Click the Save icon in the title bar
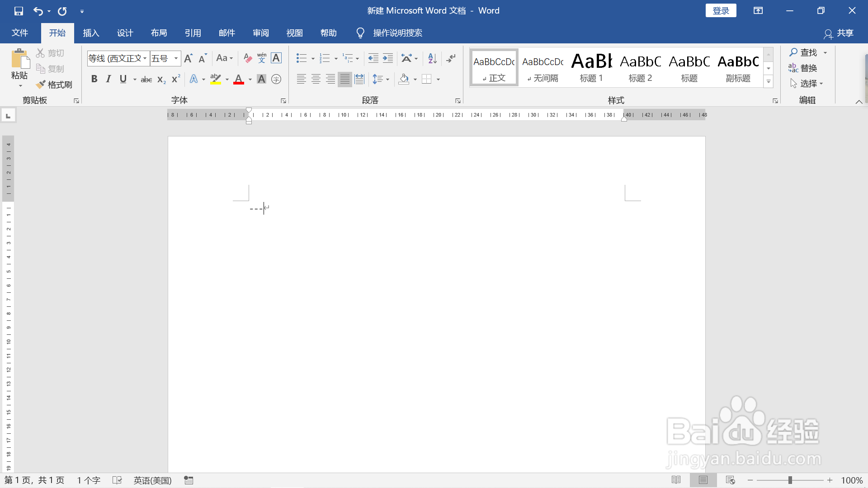868x488 pixels. 19,11
